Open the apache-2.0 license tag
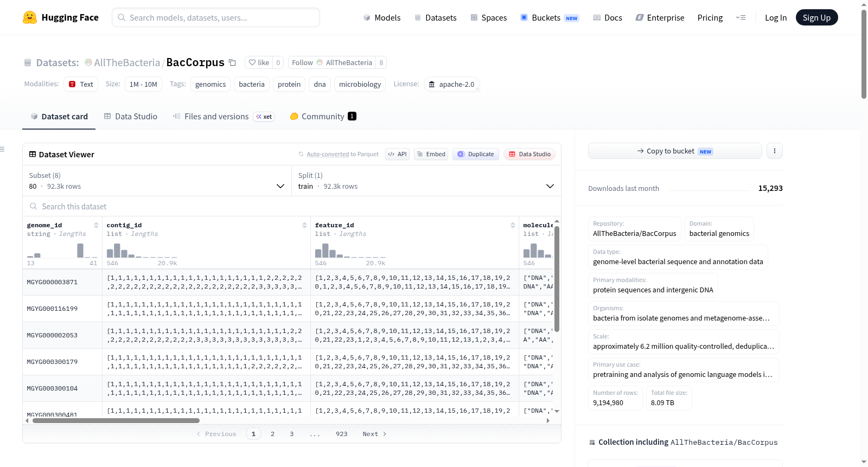The width and height of the screenshot is (868, 467). click(x=452, y=84)
